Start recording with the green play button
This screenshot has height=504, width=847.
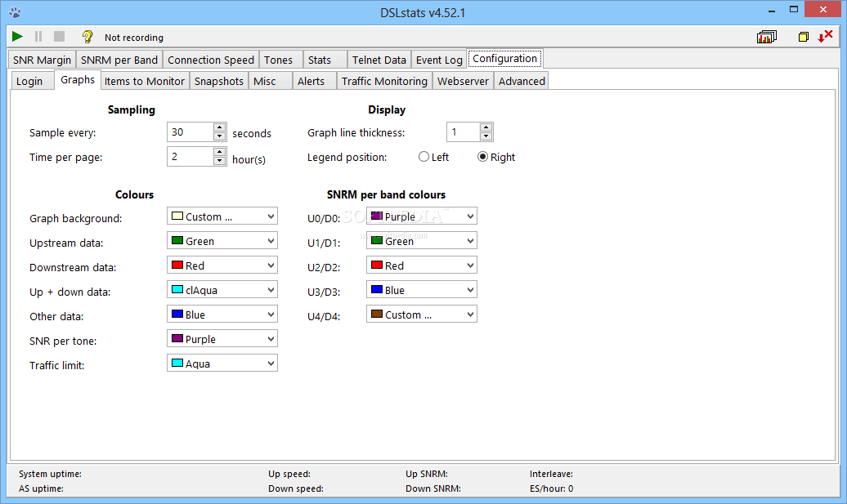pos(17,36)
